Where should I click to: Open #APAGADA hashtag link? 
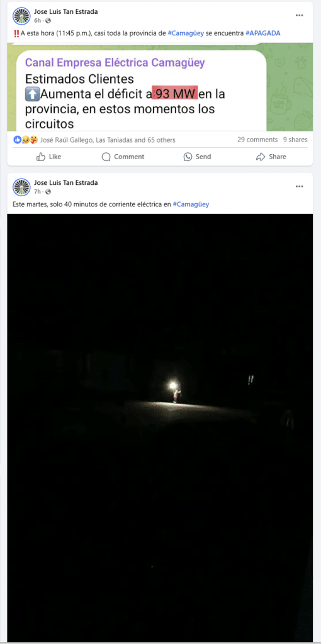click(262, 33)
